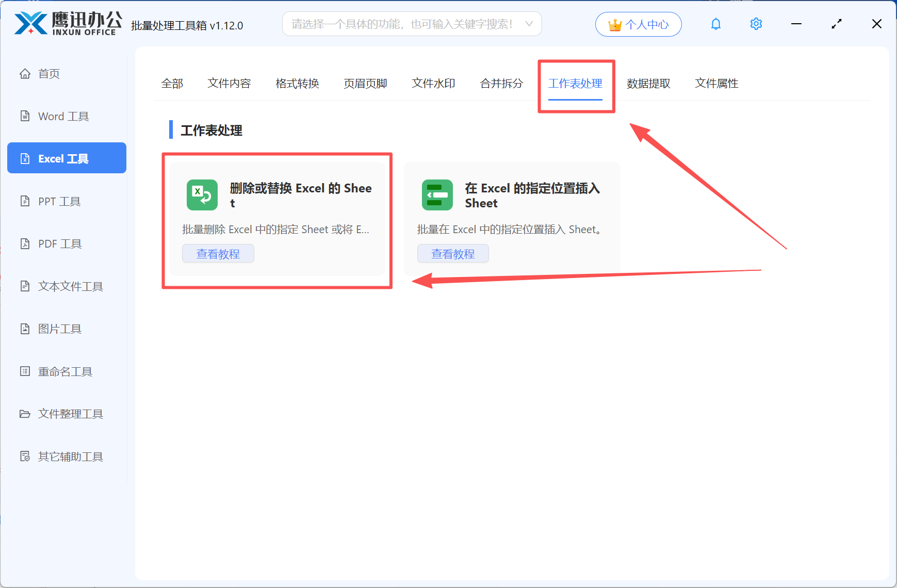Viewport: 897px width, 588px height.
Task: Select the 图片工具 sidebar icon
Action: pos(25,329)
